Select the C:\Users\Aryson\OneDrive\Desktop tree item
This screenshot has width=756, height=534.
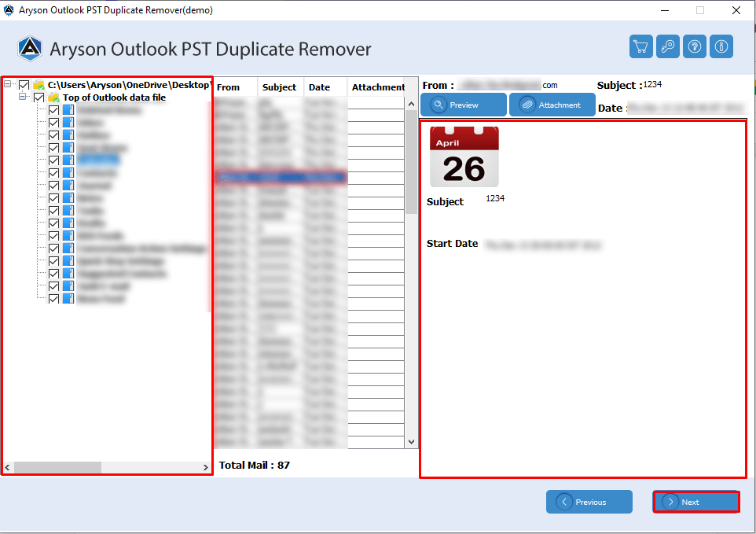click(129, 85)
